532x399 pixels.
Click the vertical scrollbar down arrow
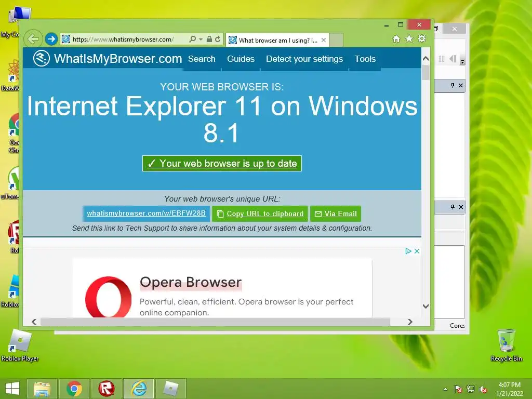point(426,306)
